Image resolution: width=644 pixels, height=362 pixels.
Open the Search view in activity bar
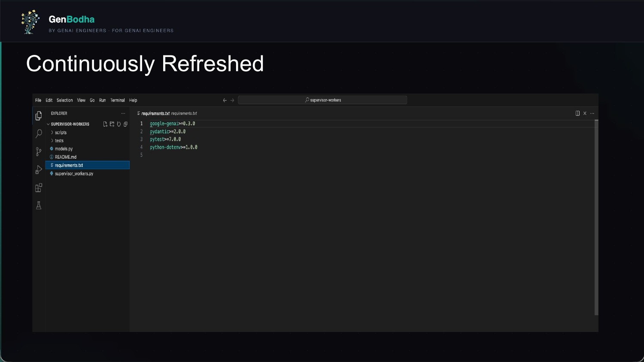39,133
